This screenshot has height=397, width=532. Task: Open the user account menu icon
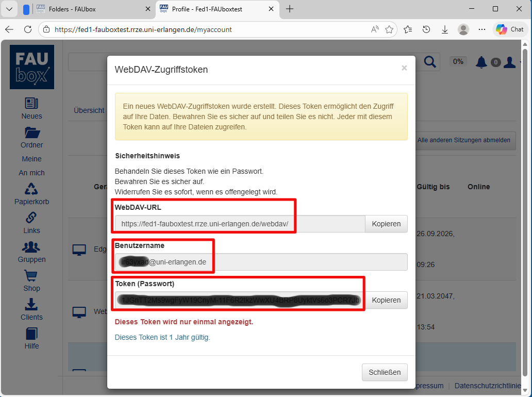tap(509, 62)
